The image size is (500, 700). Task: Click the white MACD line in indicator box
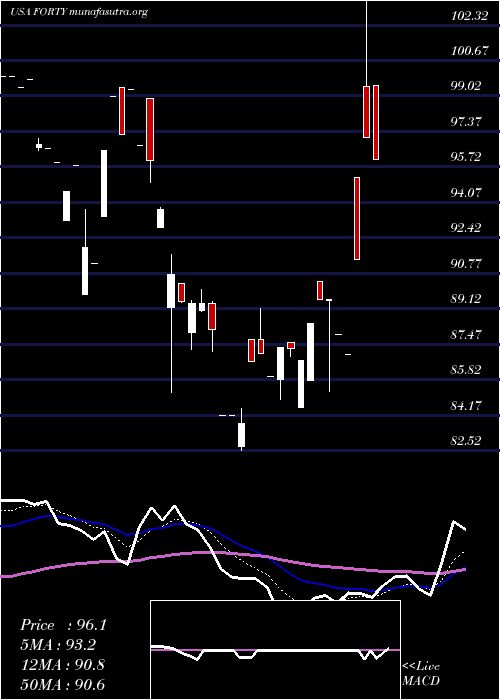point(268,651)
